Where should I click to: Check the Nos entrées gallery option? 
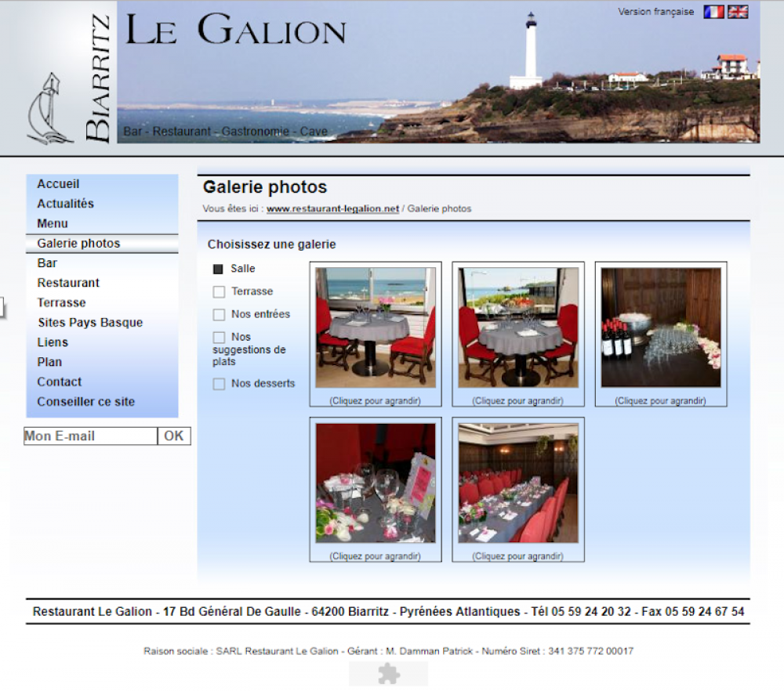(219, 314)
